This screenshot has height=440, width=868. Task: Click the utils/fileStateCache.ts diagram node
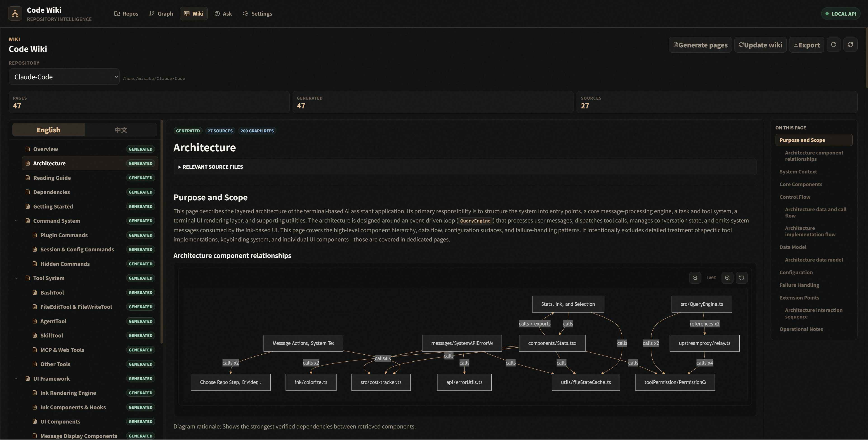(x=586, y=382)
